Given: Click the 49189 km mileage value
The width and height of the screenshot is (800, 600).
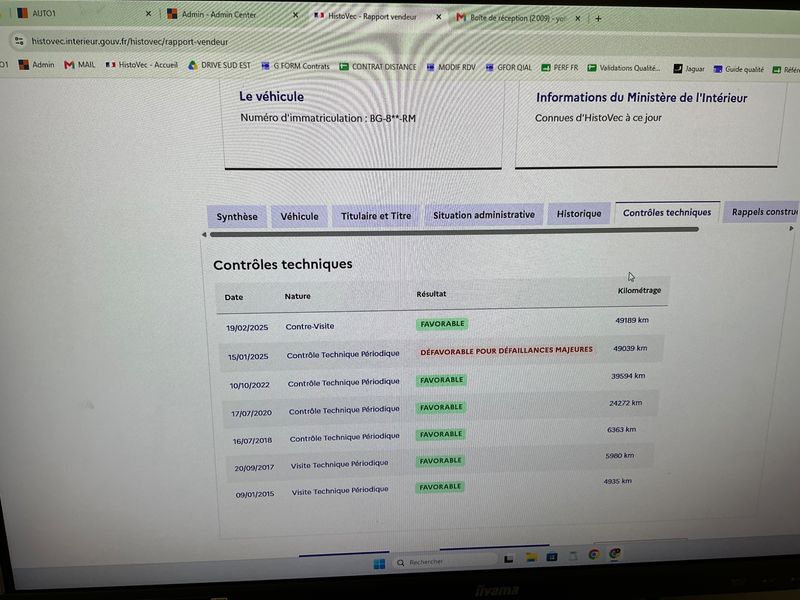Looking at the screenshot, I should tap(632, 320).
